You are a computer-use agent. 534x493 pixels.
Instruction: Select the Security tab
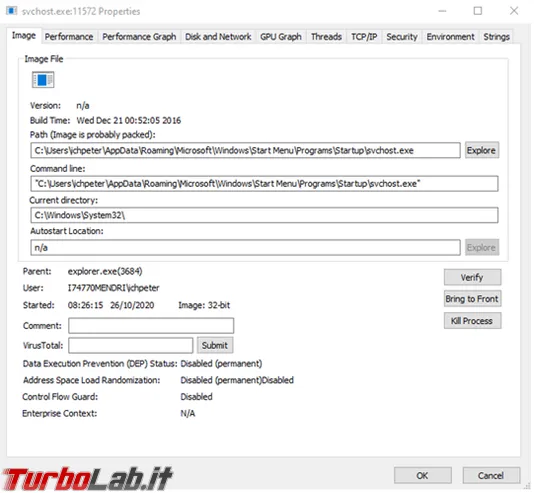pos(402,37)
